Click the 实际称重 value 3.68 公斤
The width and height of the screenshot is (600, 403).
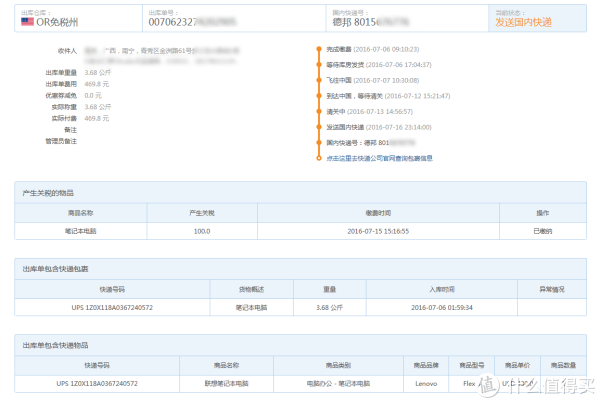coord(98,107)
